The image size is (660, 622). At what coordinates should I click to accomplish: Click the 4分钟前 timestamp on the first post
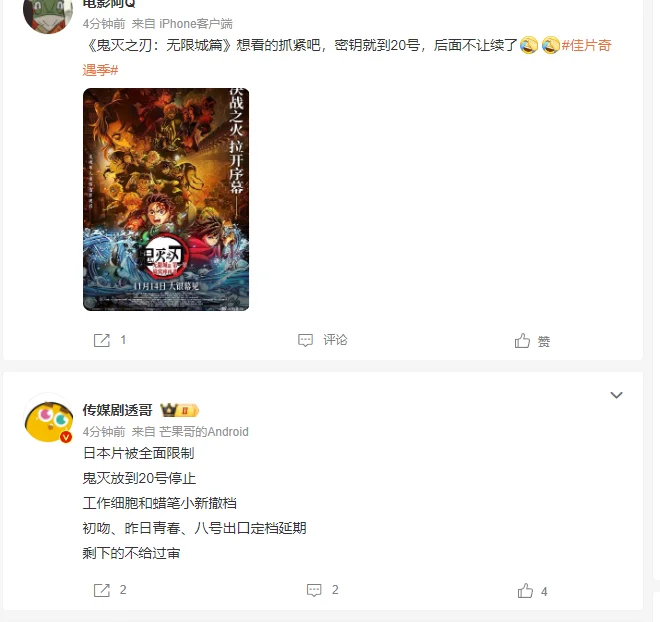pyautogui.click(x=104, y=24)
